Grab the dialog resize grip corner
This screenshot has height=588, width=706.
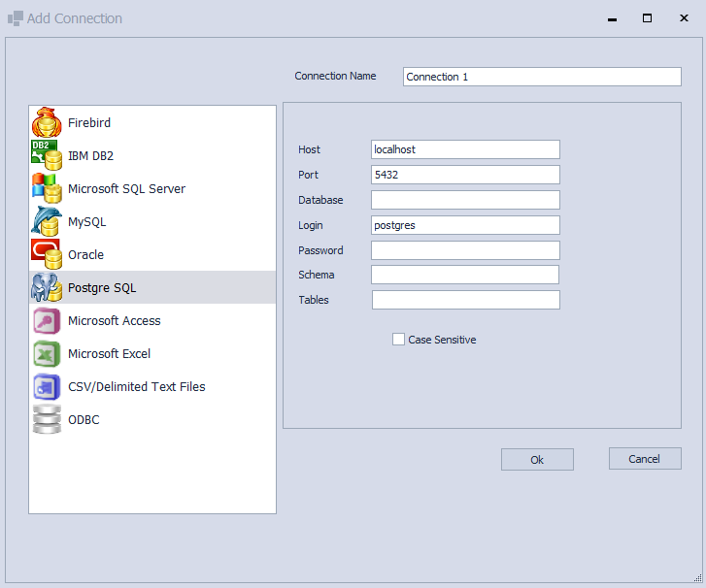tap(698, 578)
